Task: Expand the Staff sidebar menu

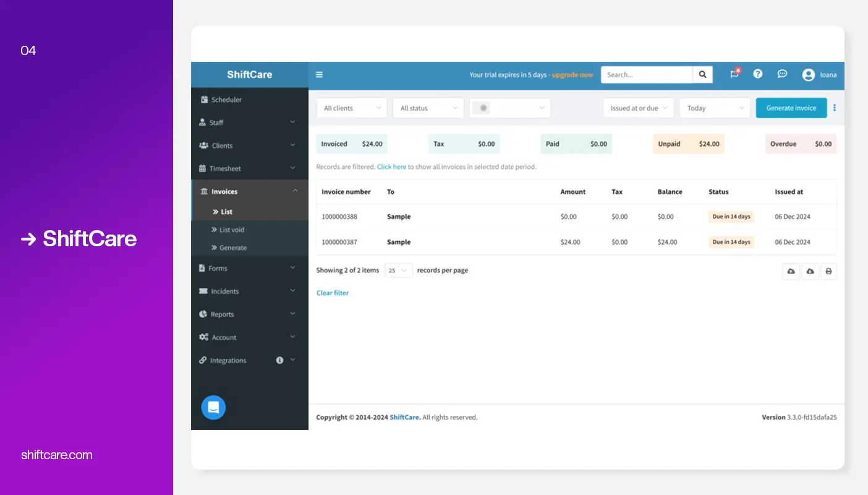Action: tap(250, 123)
